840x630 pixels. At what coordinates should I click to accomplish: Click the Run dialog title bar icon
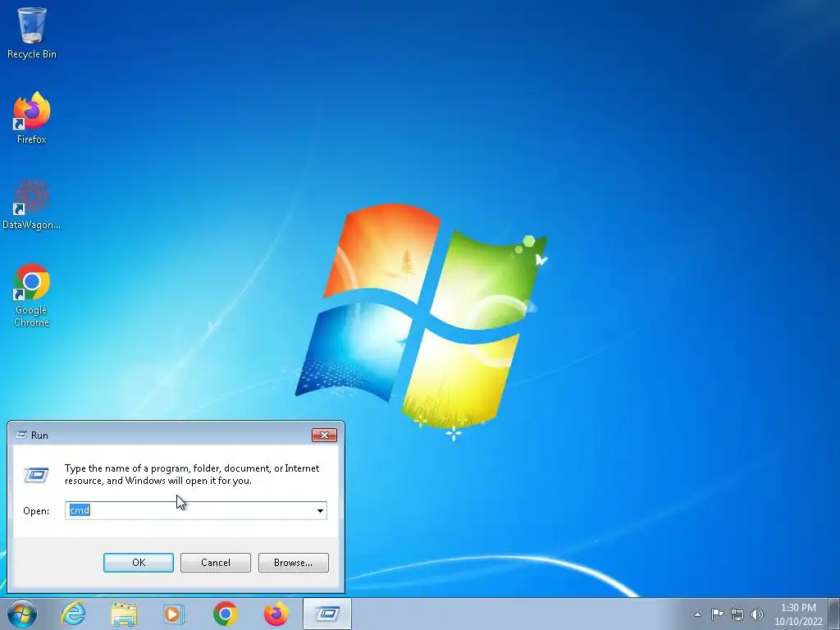click(x=21, y=435)
